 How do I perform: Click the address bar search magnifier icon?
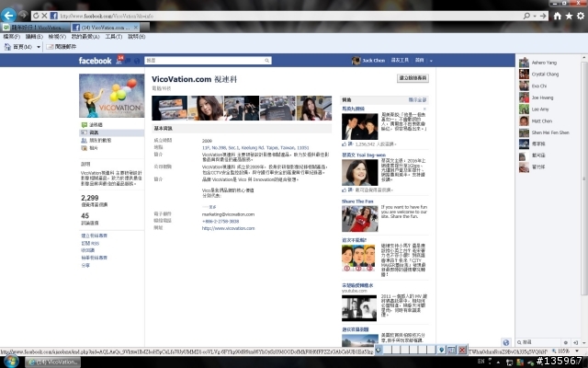(x=526, y=16)
